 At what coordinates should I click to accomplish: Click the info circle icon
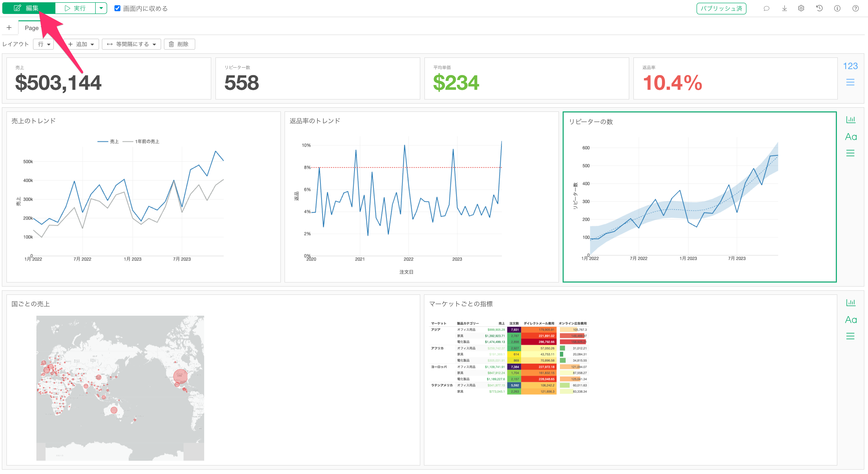[x=837, y=8]
